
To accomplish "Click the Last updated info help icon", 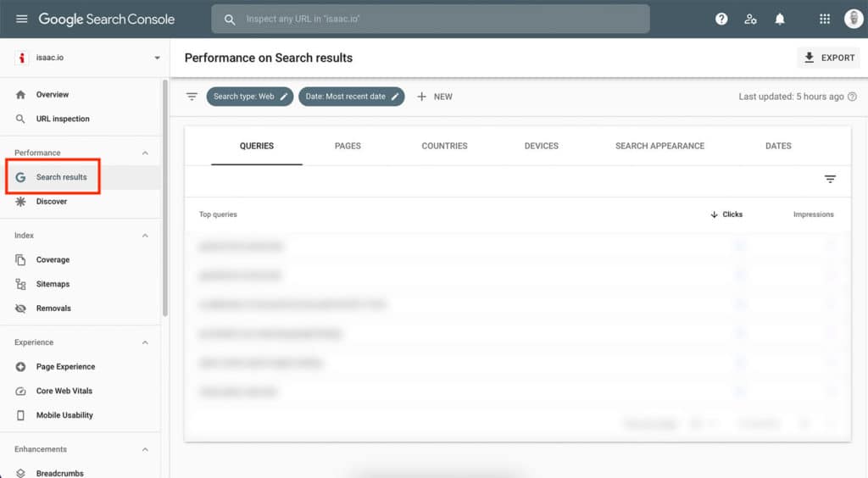I will pyautogui.click(x=853, y=97).
